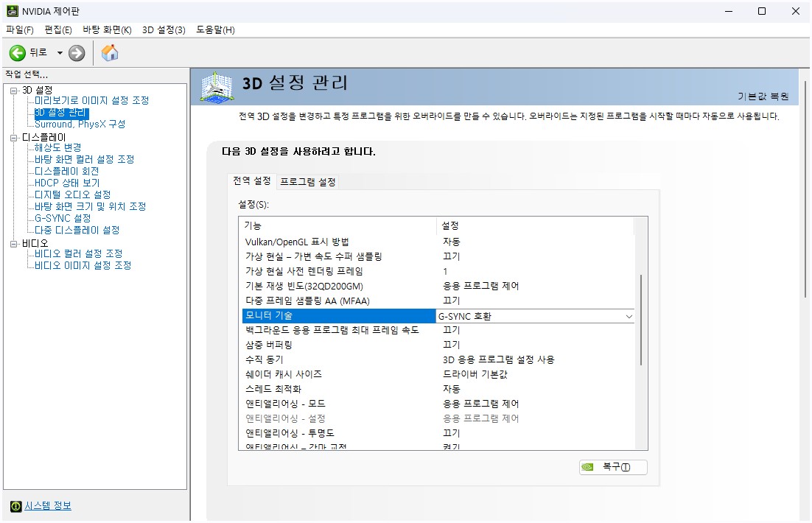The height and width of the screenshot is (523, 812).
Task: Open 디지털 오디오 설정 page
Action: pyautogui.click(x=72, y=194)
